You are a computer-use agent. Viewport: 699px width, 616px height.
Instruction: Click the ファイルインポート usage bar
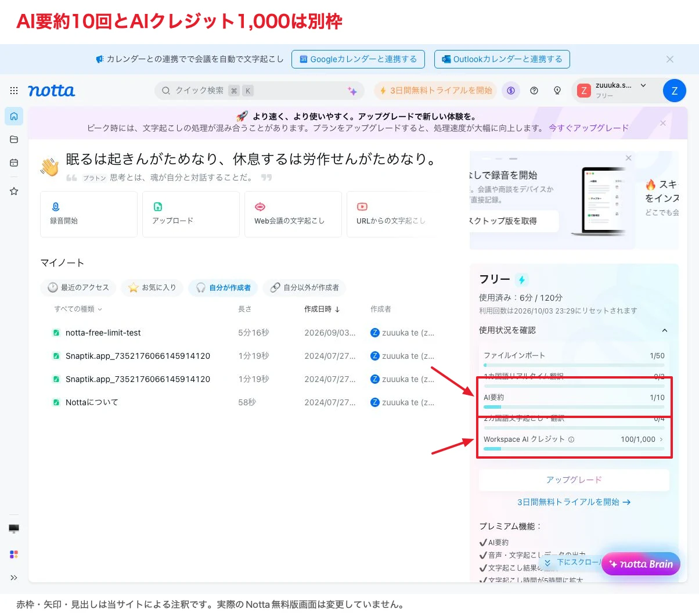[x=574, y=365]
